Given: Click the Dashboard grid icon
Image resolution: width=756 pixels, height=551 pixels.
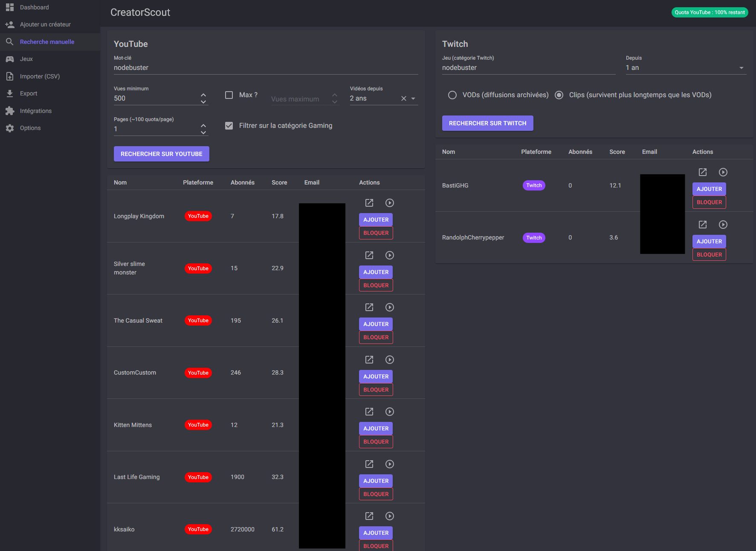Looking at the screenshot, I should pyautogui.click(x=10, y=7).
